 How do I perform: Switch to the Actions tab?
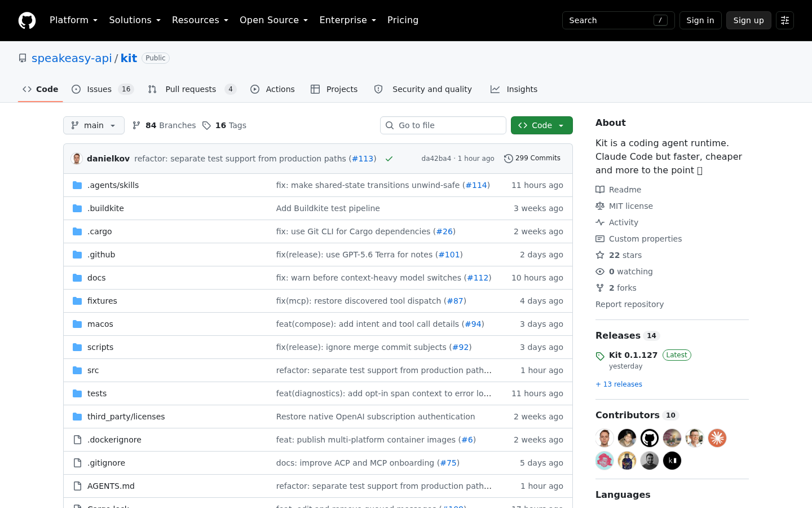(272, 89)
